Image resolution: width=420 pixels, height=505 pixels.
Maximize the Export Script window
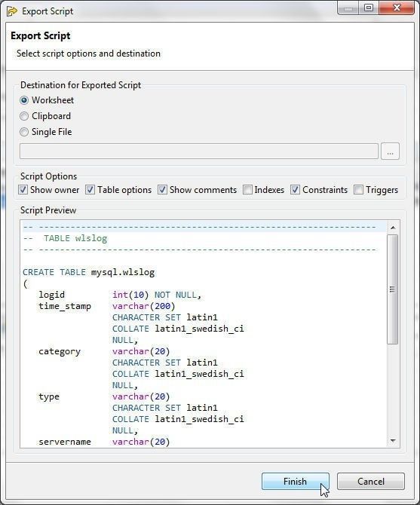click(369, 8)
